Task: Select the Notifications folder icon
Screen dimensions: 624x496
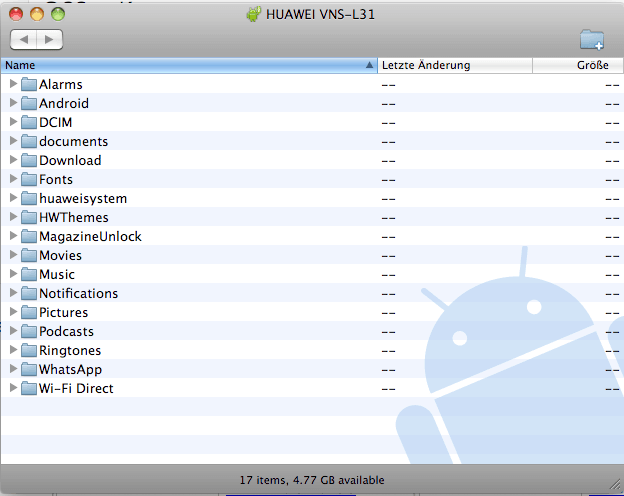Action: click(x=29, y=293)
